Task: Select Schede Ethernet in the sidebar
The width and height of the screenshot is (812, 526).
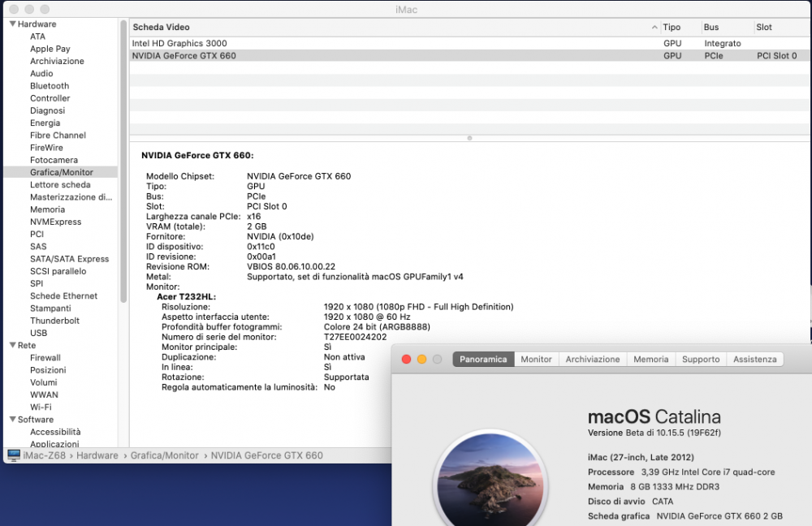Action: [x=63, y=296]
